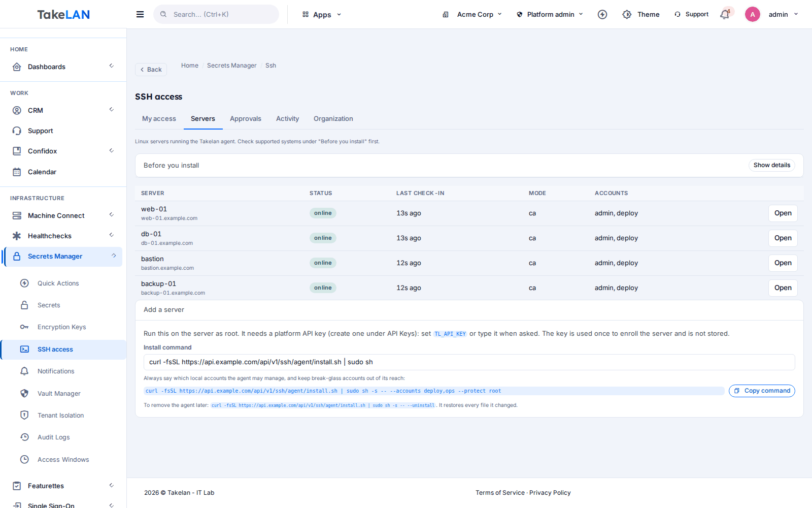The width and height of the screenshot is (812, 508).
Task: Open Acme Corp organization dropdown
Action: (x=472, y=14)
